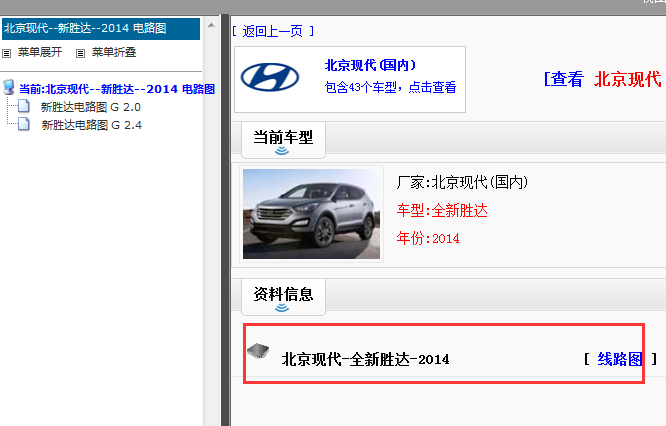Click the gray book icon beside 北京现代-全新胜达-2014
This screenshot has height=426, width=666.
pos(258,351)
